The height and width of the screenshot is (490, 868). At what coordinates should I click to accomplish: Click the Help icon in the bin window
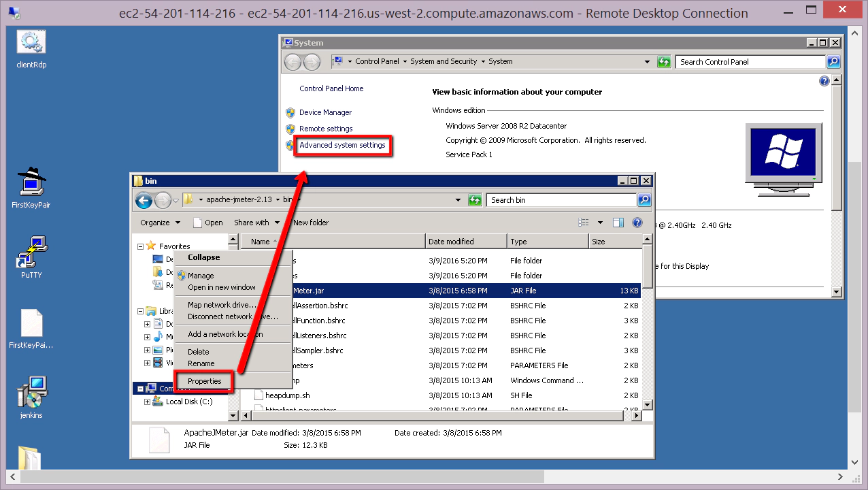pyautogui.click(x=637, y=223)
